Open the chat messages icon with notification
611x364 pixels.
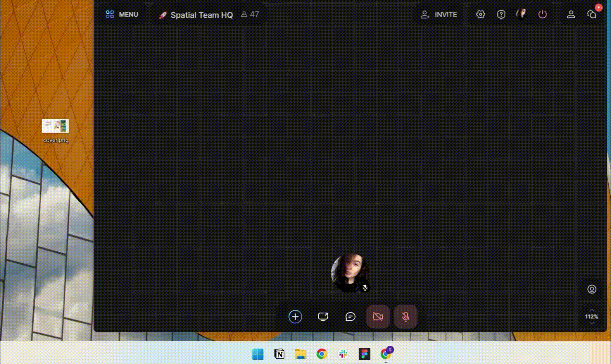[x=592, y=15]
